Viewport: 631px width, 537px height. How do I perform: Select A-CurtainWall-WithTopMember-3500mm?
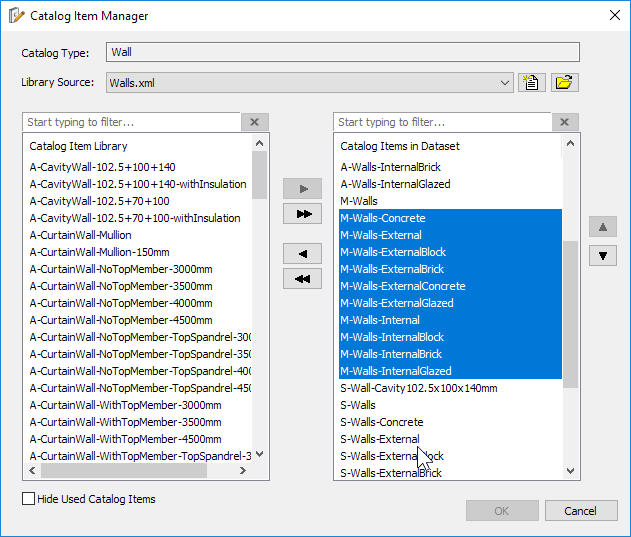[126, 422]
